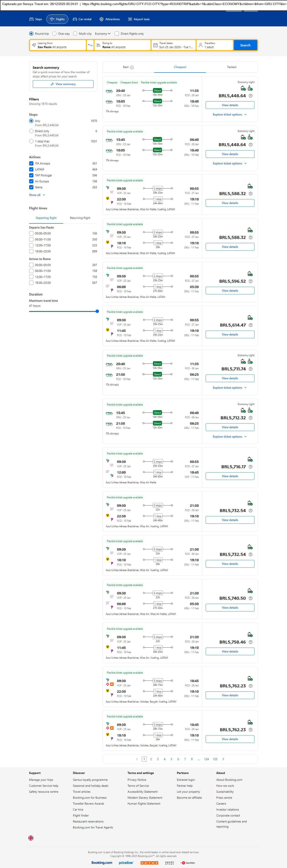Screen dimensions: 287x868
Task: Open the Economy cabin class dropdown
Action: tap(102, 34)
